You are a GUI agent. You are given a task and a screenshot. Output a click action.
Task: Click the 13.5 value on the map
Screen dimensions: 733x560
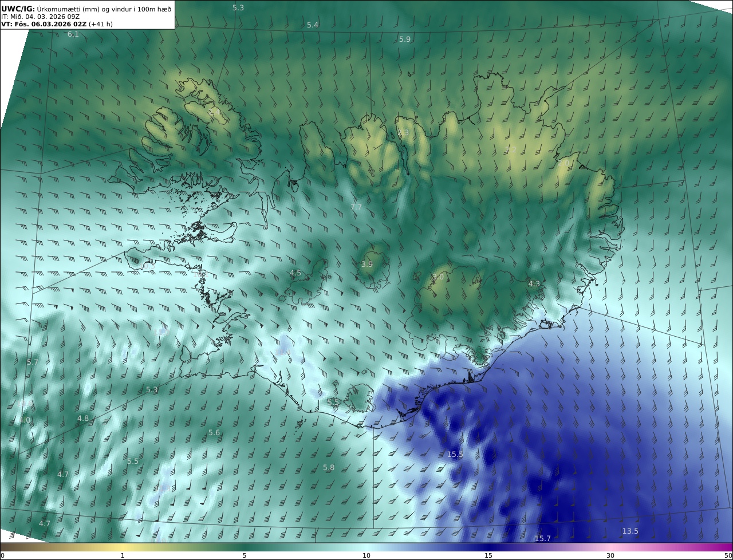tap(630, 531)
